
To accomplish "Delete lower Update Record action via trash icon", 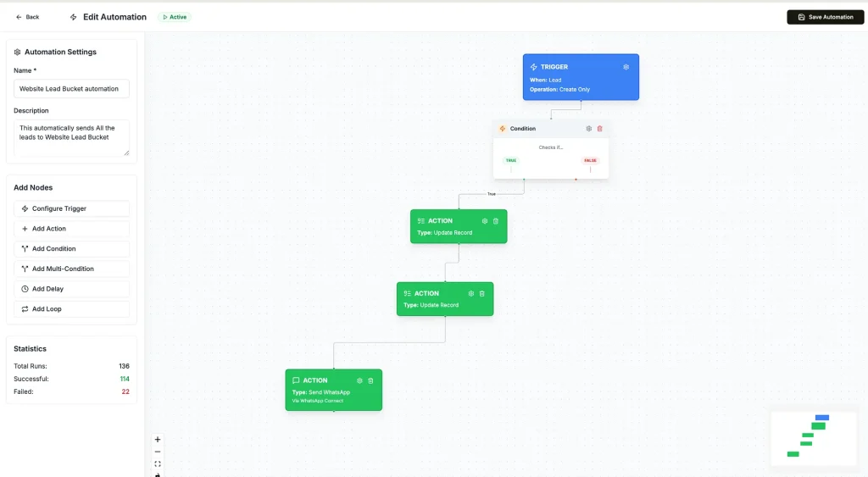I will pyautogui.click(x=482, y=293).
